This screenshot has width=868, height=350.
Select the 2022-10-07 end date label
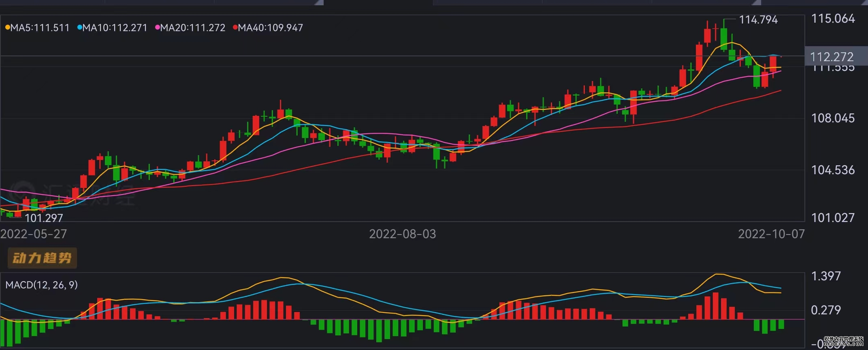click(771, 234)
